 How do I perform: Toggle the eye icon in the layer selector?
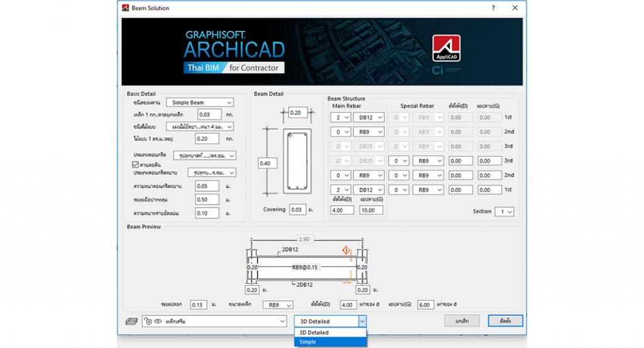(x=158, y=322)
